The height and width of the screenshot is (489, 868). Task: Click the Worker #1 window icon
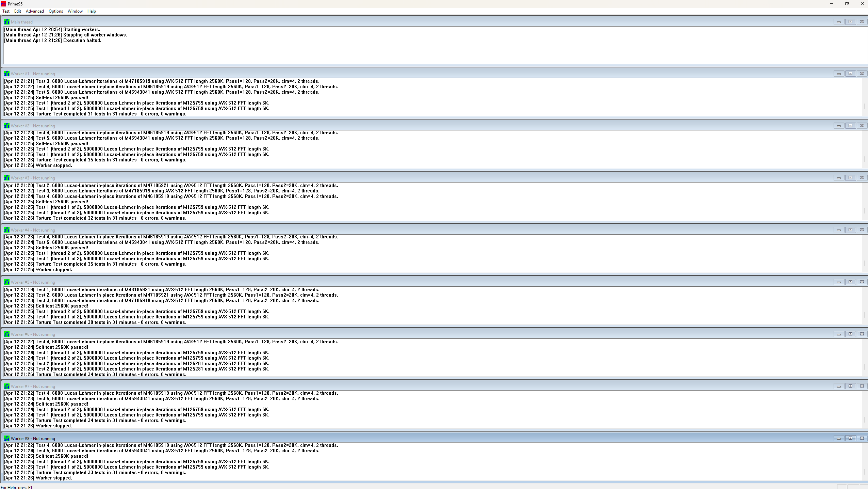(6, 74)
